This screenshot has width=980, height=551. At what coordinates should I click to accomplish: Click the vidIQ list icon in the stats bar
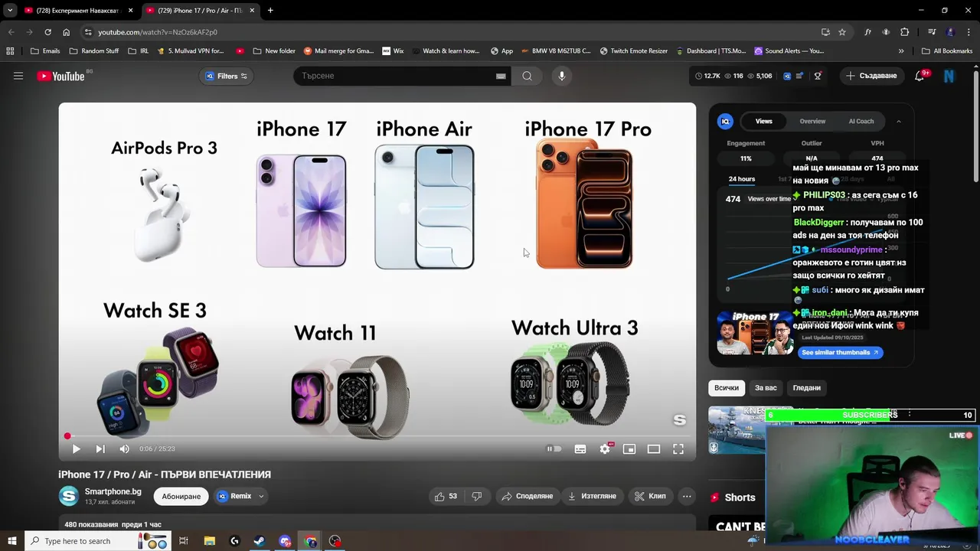799,76
